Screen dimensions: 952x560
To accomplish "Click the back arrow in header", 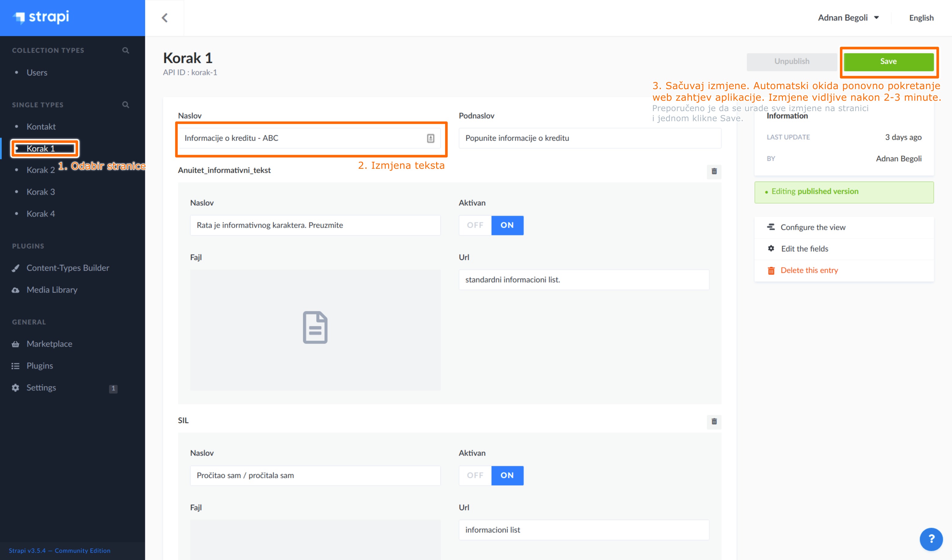I will (x=165, y=18).
